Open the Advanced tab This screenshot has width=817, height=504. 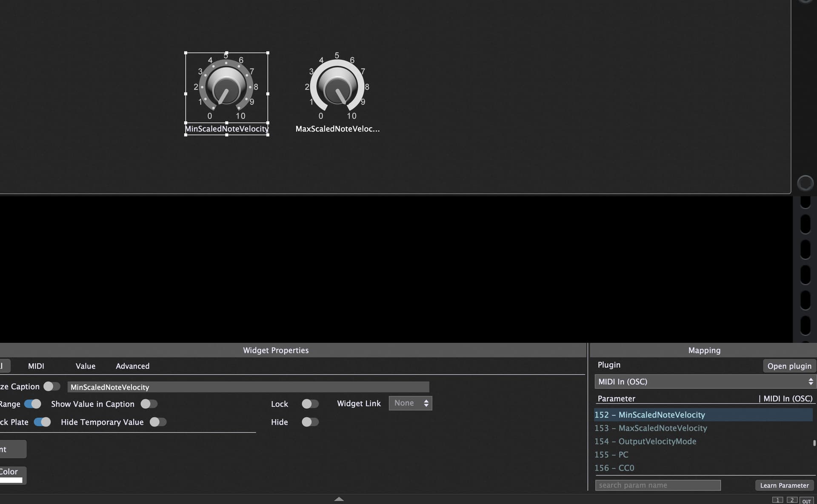click(132, 366)
